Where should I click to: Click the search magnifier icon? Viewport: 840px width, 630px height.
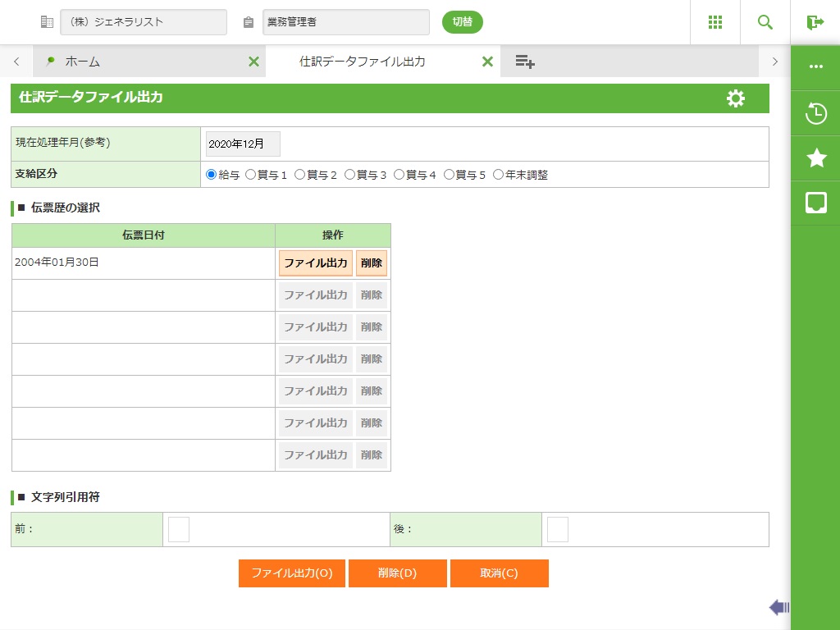point(765,22)
